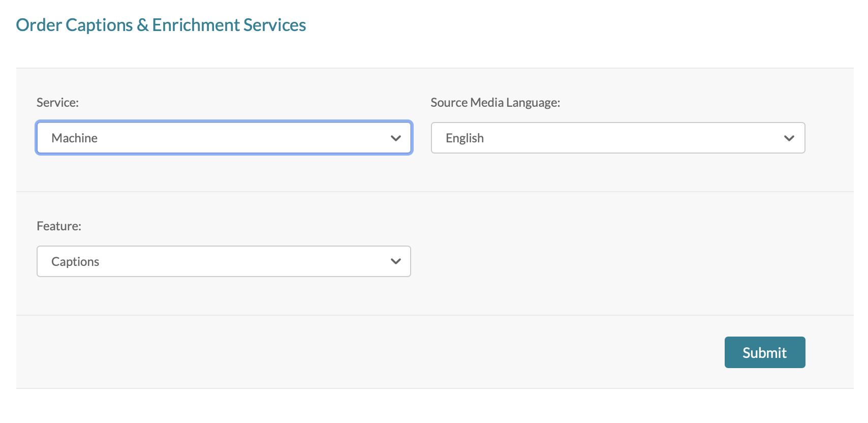Click the word Submit on the teal button

point(764,353)
